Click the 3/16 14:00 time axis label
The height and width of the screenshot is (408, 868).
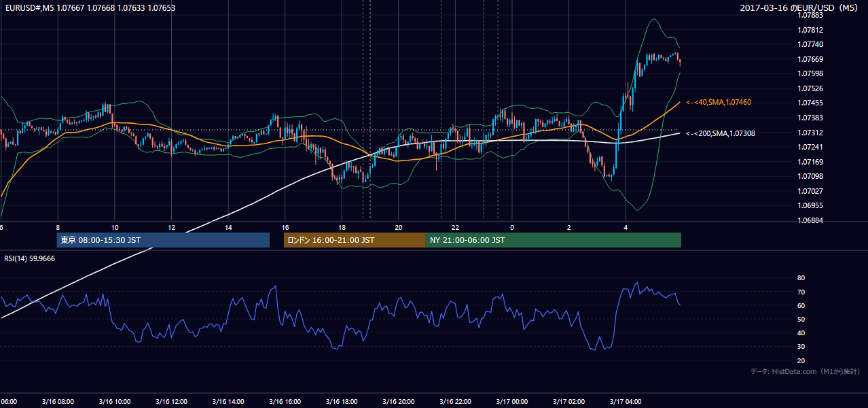coord(228,402)
